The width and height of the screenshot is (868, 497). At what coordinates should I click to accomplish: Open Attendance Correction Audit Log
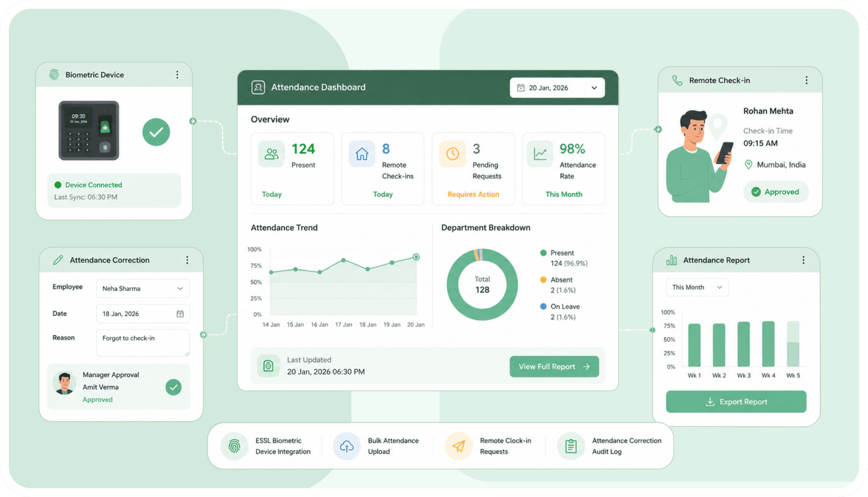pos(609,446)
